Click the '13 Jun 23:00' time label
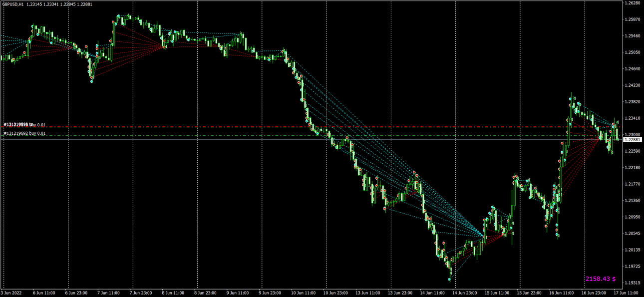This screenshot has height=297, width=644. coord(400,293)
